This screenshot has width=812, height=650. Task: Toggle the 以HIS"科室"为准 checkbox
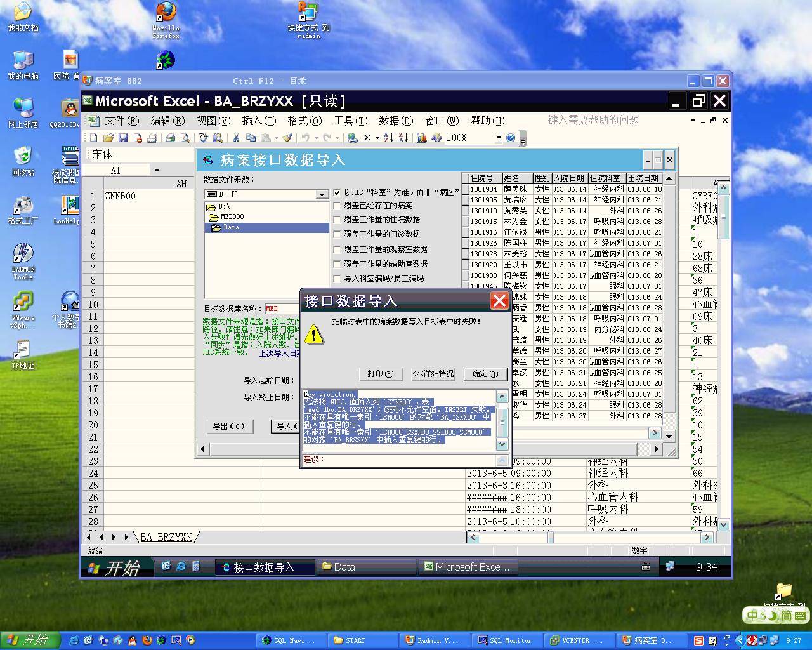[x=337, y=192]
